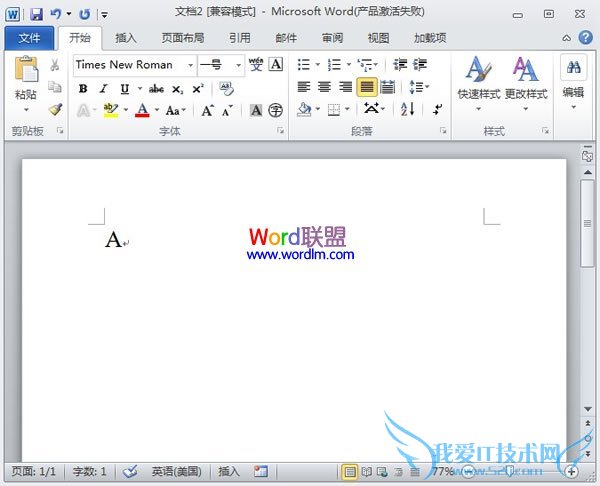Decrease paragraph indent
This screenshot has width=600, height=486.
[x=401, y=65]
